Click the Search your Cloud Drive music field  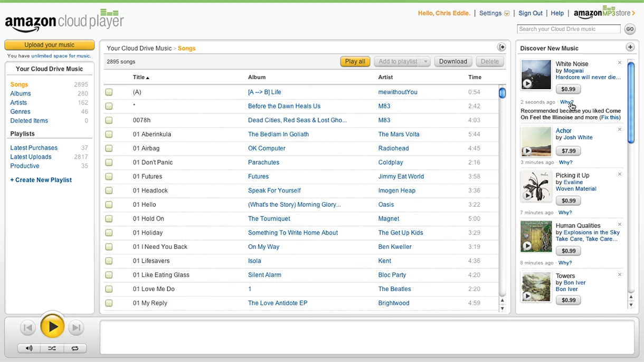point(569,29)
